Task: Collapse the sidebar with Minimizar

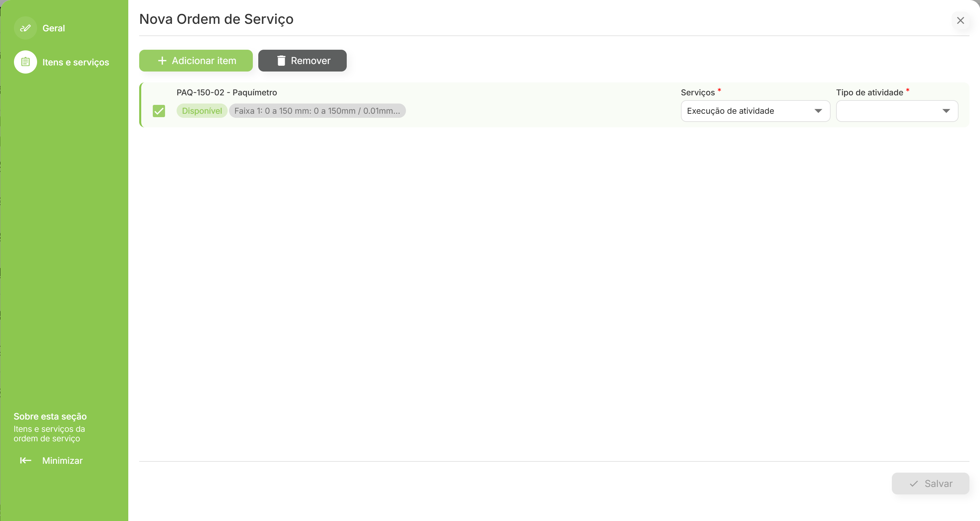Action: [51, 460]
